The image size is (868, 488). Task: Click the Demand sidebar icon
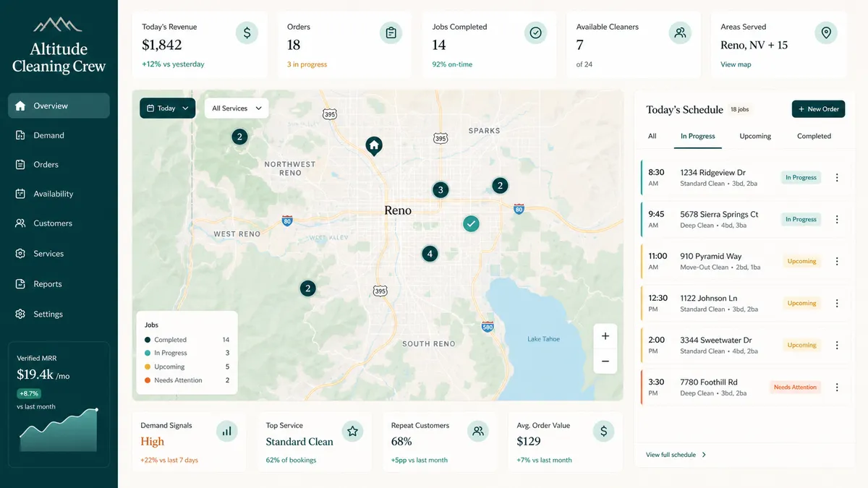[x=20, y=135]
